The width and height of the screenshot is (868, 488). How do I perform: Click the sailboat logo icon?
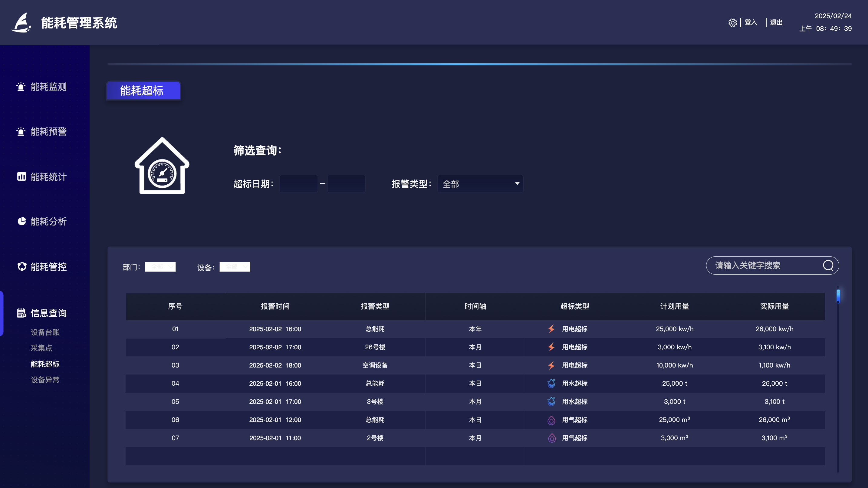(x=21, y=23)
